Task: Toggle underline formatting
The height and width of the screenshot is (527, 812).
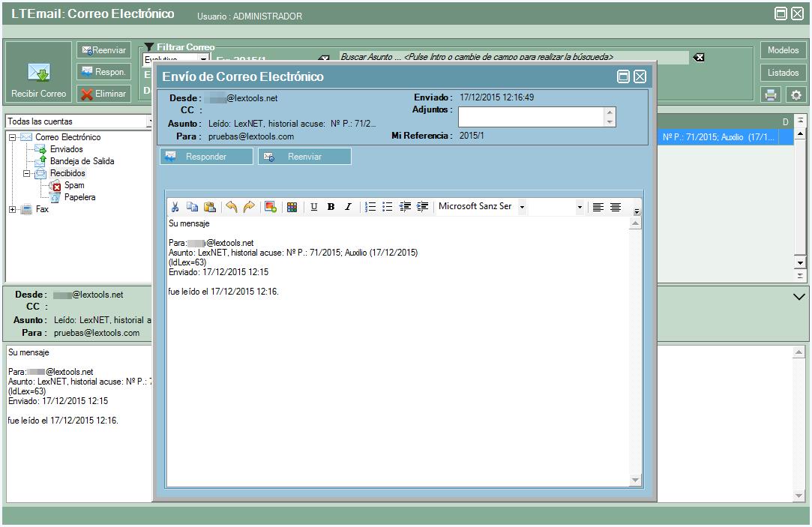Action: click(x=313, y=208)
